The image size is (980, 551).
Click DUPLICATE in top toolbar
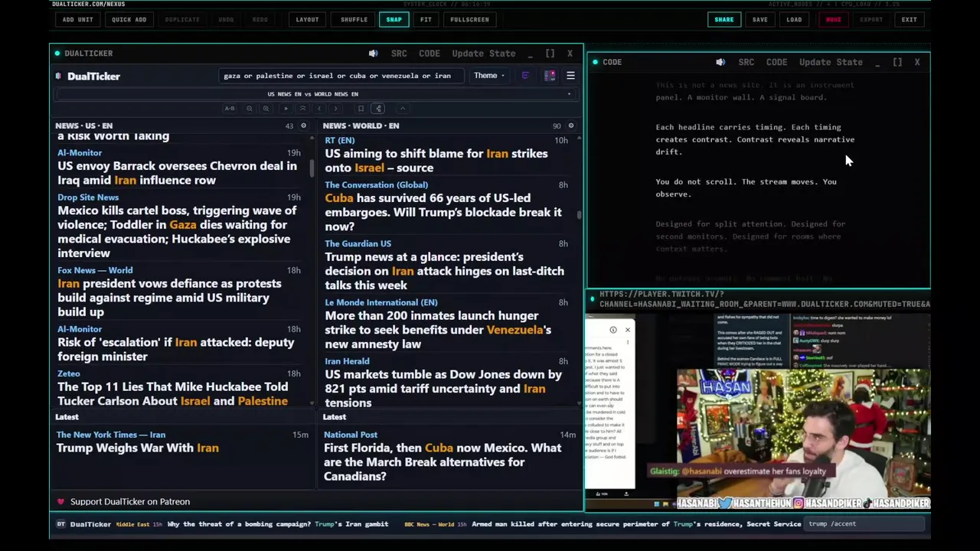click(182, 19)
